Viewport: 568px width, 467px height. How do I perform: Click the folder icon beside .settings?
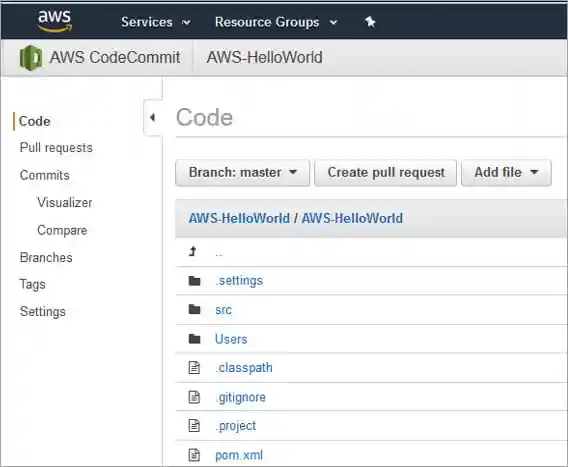pos(195,280)
